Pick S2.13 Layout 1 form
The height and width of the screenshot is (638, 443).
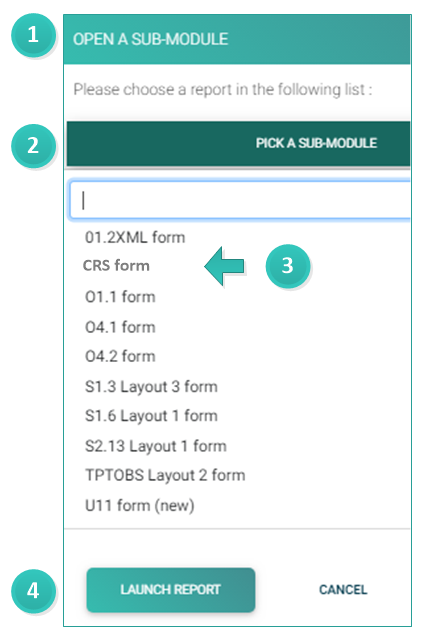(x=156, y=446)
